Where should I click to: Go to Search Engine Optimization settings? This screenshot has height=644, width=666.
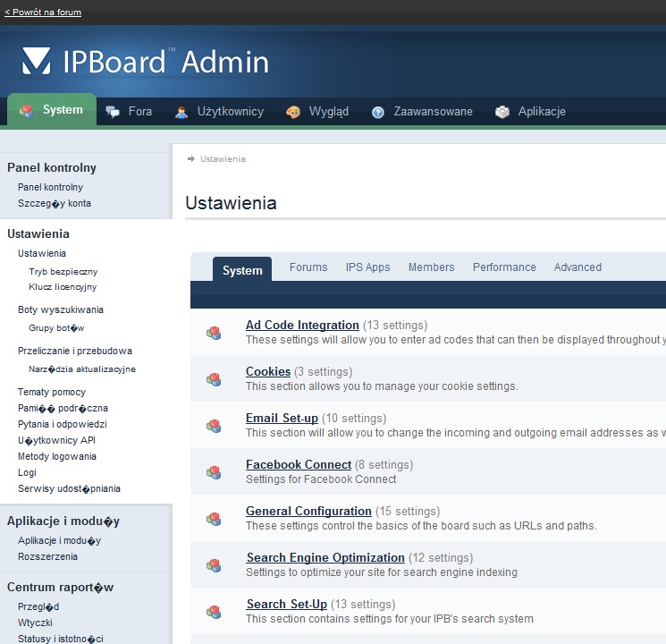click(325, 557)
